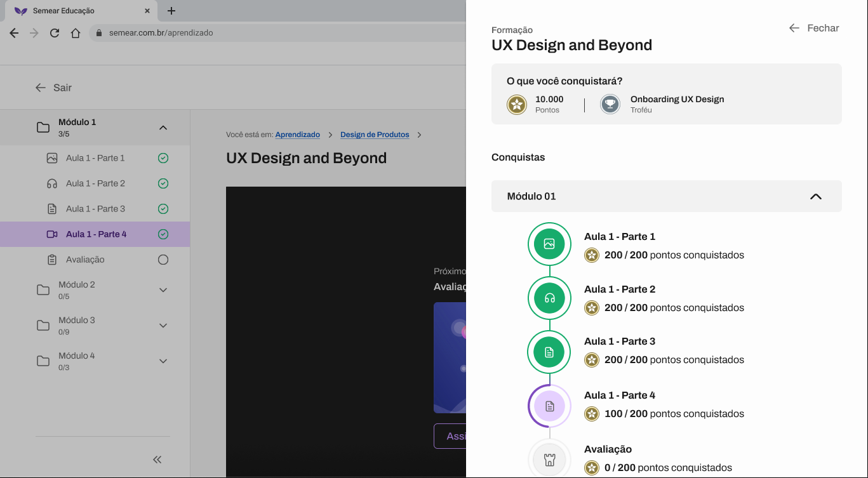This screenshot has height=478, width=868.
Task: Open Aula 1 - Parte 1 in sidebar
Action: click(x=95, y=158)
